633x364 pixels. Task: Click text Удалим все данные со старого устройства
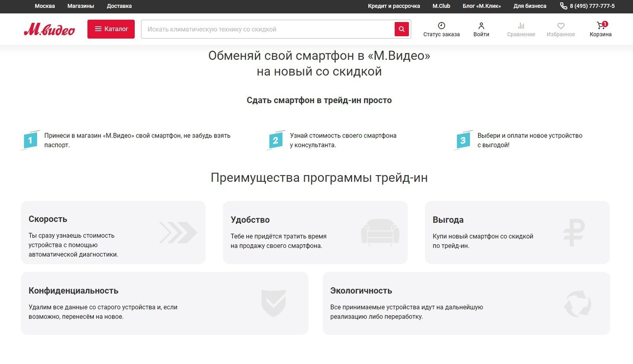tap(92, 307)
